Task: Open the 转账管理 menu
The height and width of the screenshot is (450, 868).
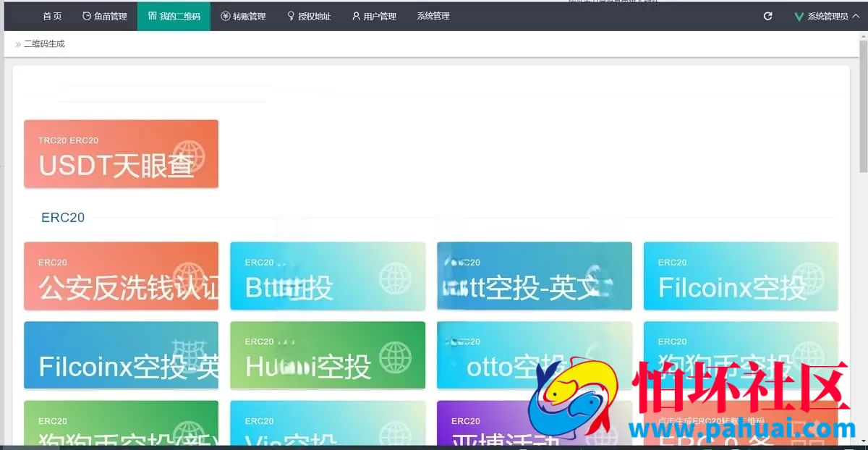Action: coord(244,16)
